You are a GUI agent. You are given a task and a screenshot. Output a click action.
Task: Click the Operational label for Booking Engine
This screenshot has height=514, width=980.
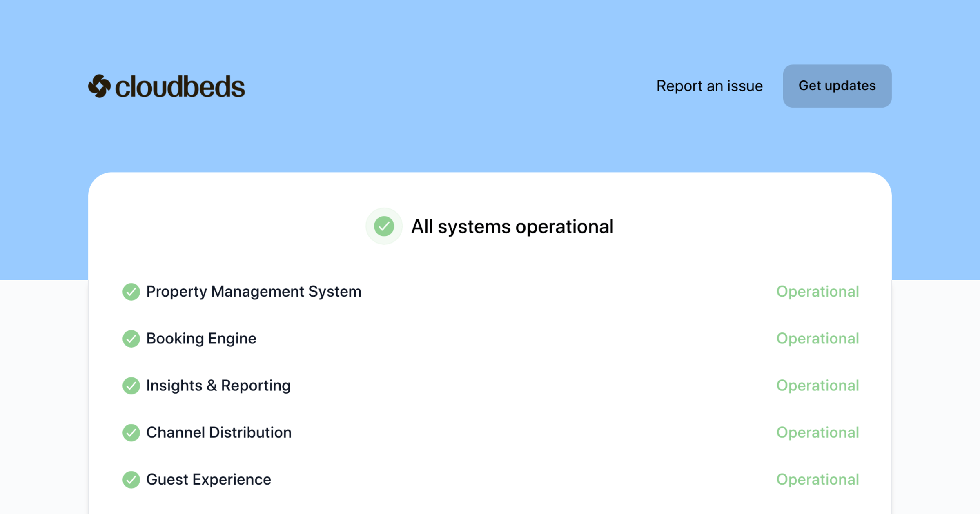coord(818,339)
